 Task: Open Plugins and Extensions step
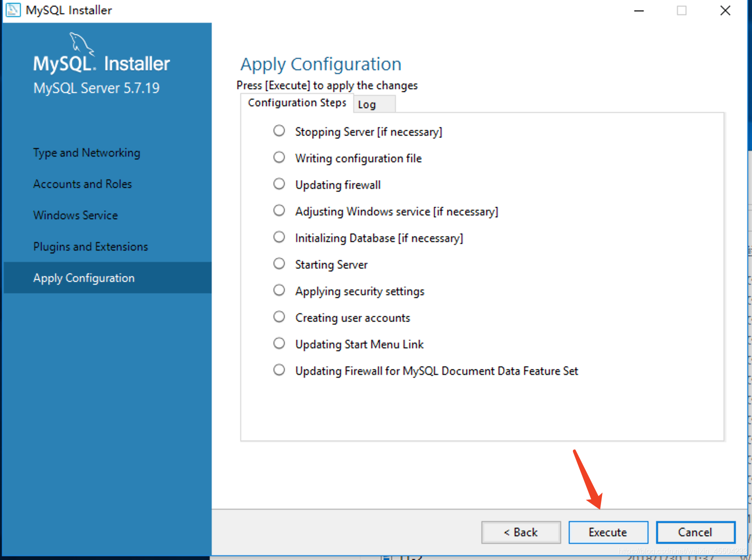pyautogui.click(x=91, y=247)
